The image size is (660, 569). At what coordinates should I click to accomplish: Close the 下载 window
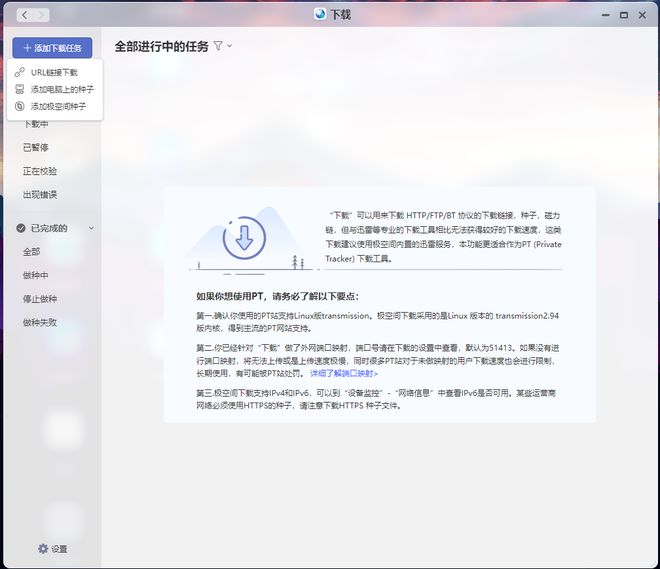tap(642, 15)
